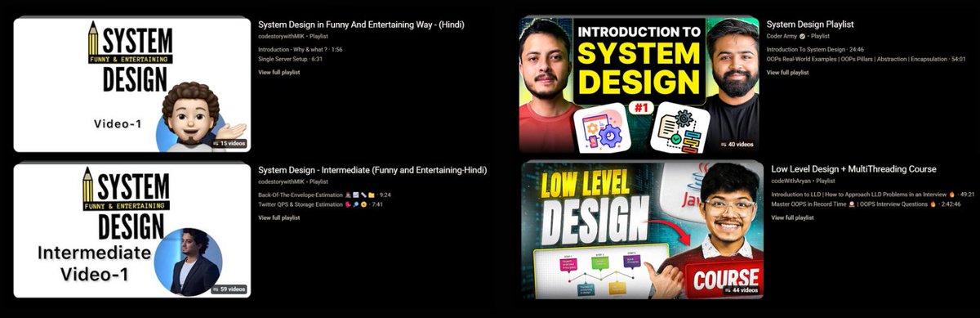Open Low Level Design + MultiThreading Course title
Screen dimensions: 980x318
[853, 169]
